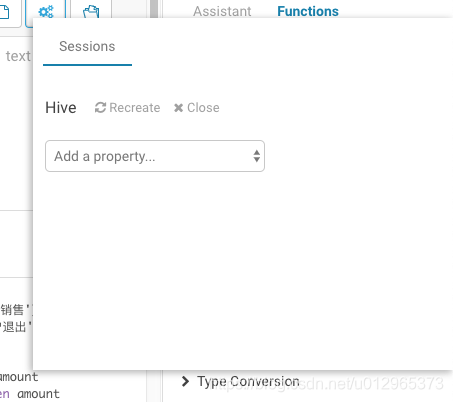Recreate the Hive session
Viewport: 453px width, 402px height.
tap(127, 108)
